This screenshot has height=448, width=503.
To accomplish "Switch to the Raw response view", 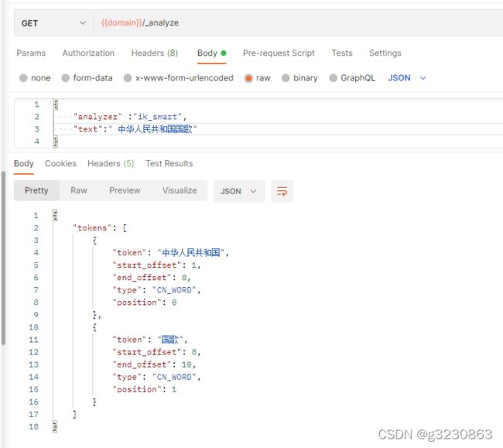I will tap(79, 190).
